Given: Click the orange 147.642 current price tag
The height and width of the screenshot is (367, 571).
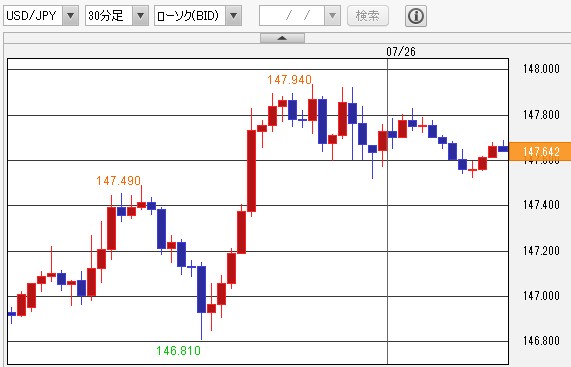Looking at the screenshot, I should pyautogui.click(x=540, y=151).
